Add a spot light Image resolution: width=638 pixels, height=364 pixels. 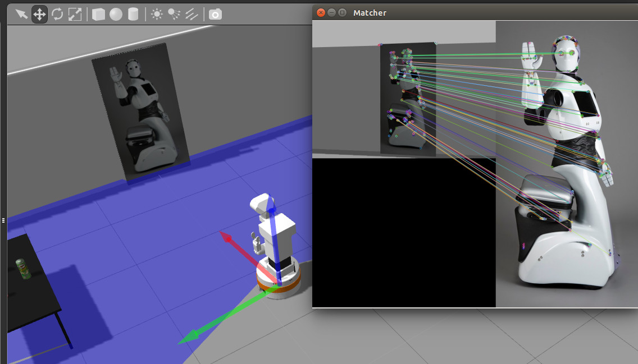(174, 14)
